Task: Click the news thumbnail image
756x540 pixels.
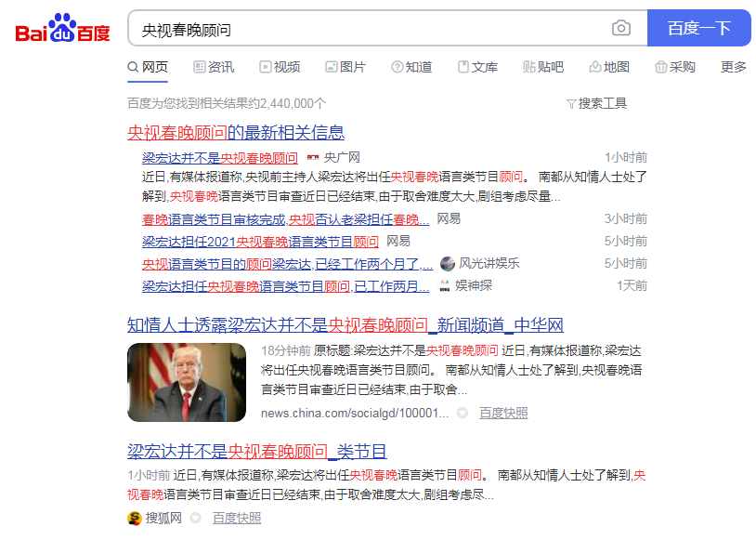Action: pyautogui.click(x=187, y=382)
